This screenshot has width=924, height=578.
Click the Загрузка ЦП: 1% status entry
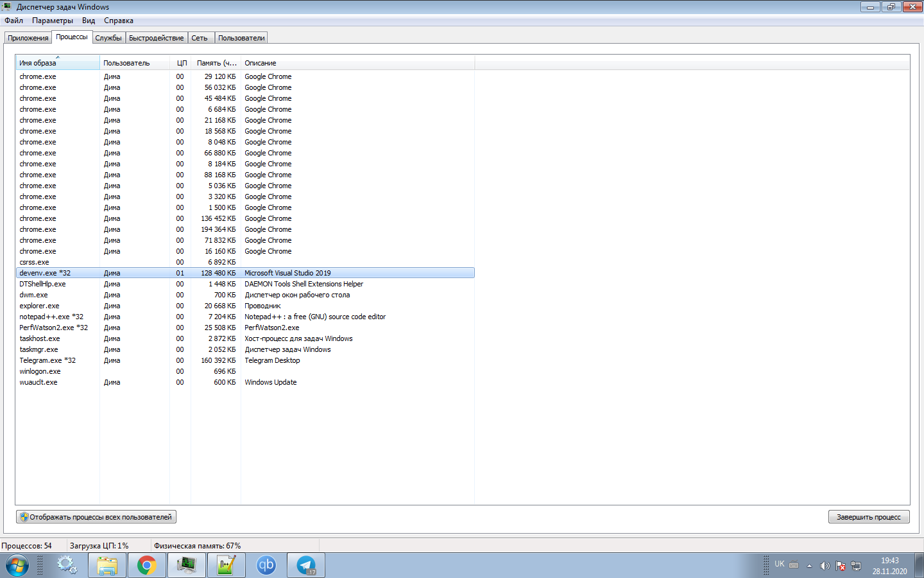[99, 546]
